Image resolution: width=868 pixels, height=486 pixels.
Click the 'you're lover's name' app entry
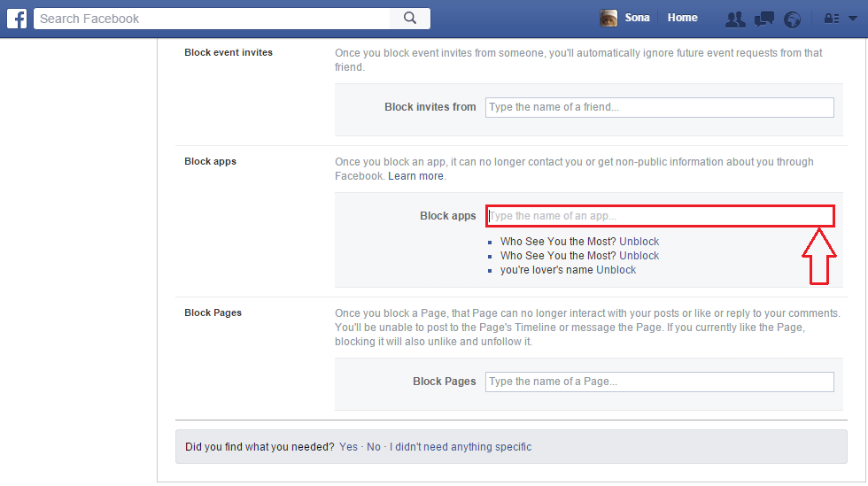pyautogui.click(x=546, y=270)
